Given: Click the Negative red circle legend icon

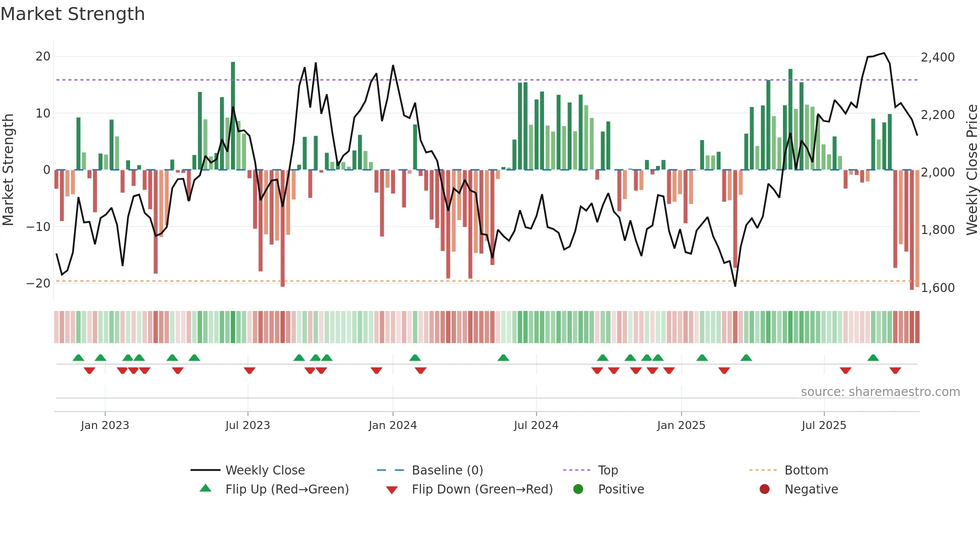Looking at the screenshot, I should coord(764,489).
